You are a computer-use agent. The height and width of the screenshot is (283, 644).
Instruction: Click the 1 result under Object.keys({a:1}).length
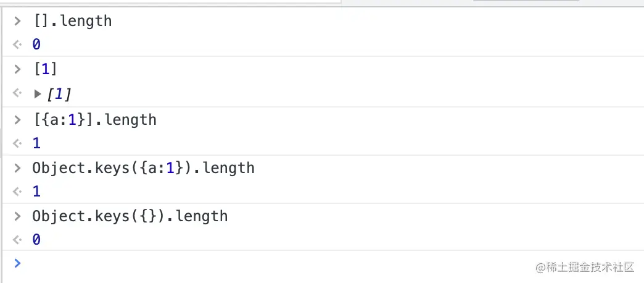pyautogui.click(x=36, y=192)
